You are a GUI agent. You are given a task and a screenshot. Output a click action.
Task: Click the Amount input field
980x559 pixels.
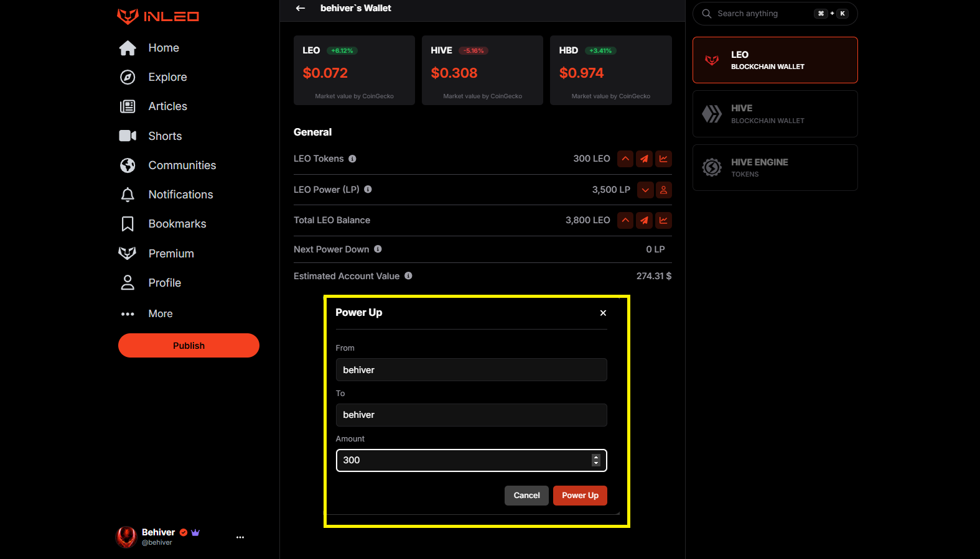(471, 460)
